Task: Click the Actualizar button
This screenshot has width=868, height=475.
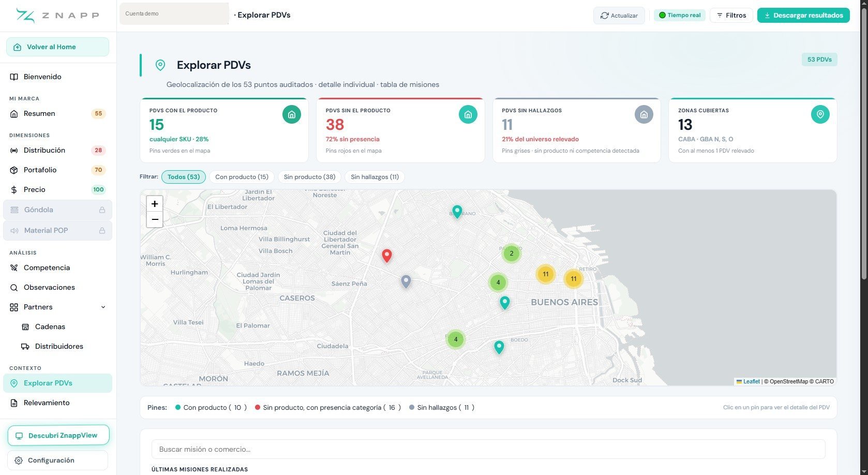Action: click(619, 15)
